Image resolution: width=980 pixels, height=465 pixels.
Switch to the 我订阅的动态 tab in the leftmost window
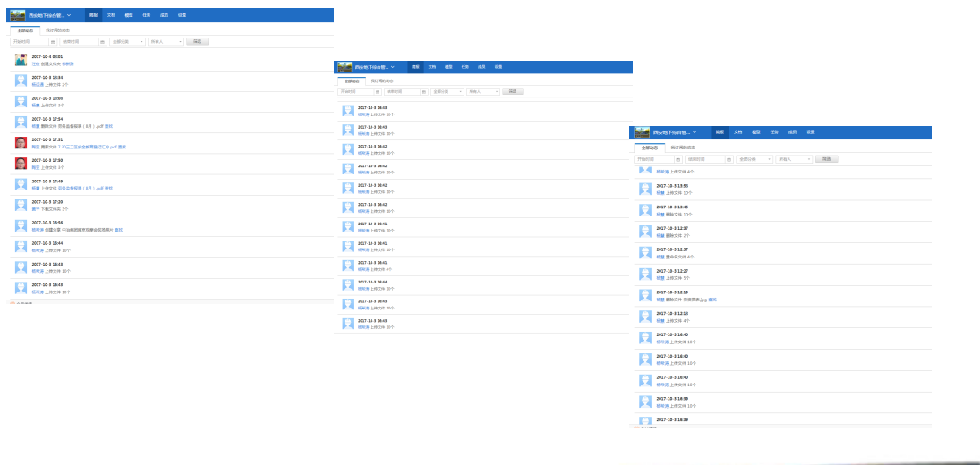tap(57, 30)
